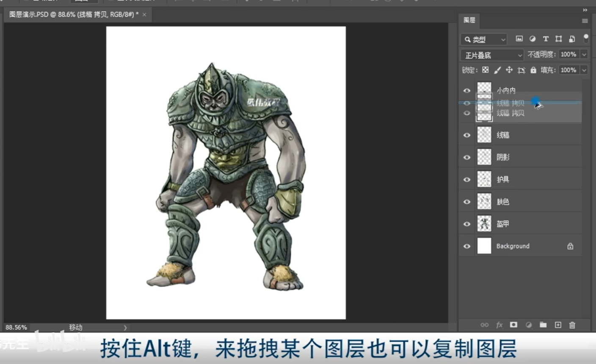Screen dimensions: 596x364
Task: Click the 移动 status text
Action: (x=76, y=327)
